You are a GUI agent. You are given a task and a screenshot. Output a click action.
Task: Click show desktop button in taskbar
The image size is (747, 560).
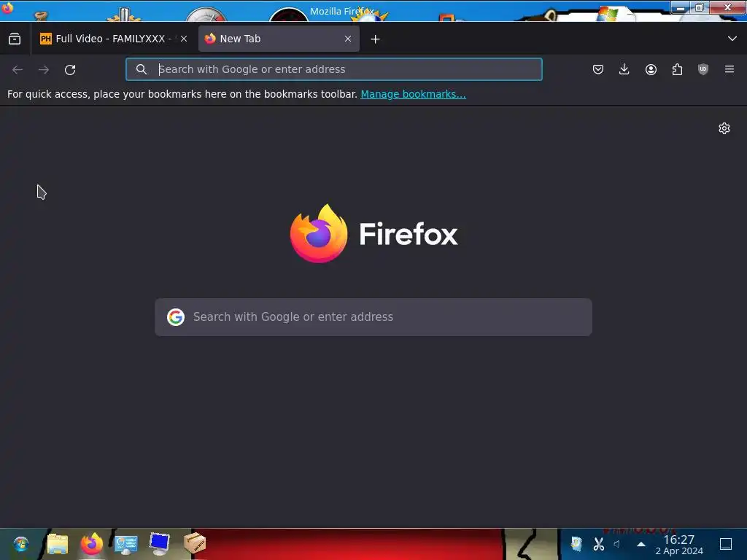tap(726, 544)
